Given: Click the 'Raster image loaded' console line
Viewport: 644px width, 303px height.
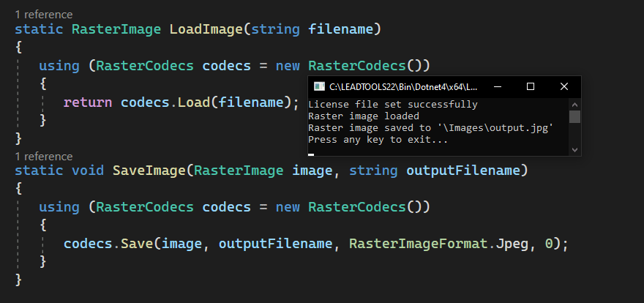Looking at the screenshot, I should pos(364,116).
